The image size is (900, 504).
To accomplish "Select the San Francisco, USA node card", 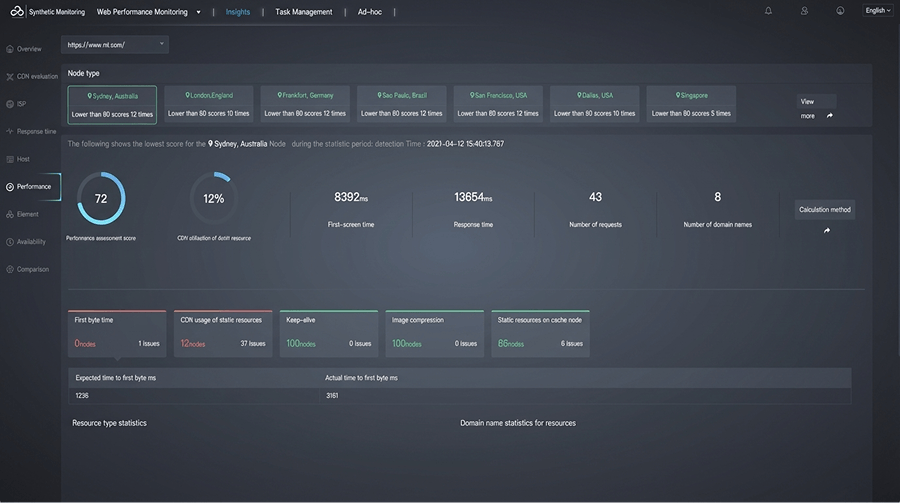I will tap(498, 104).
